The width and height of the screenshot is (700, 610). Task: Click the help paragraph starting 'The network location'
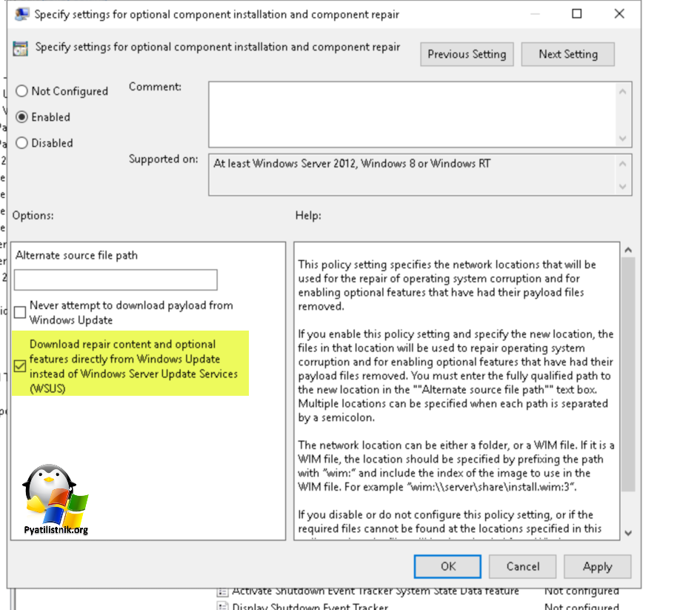pyautogui.click(x=456, y=465)
